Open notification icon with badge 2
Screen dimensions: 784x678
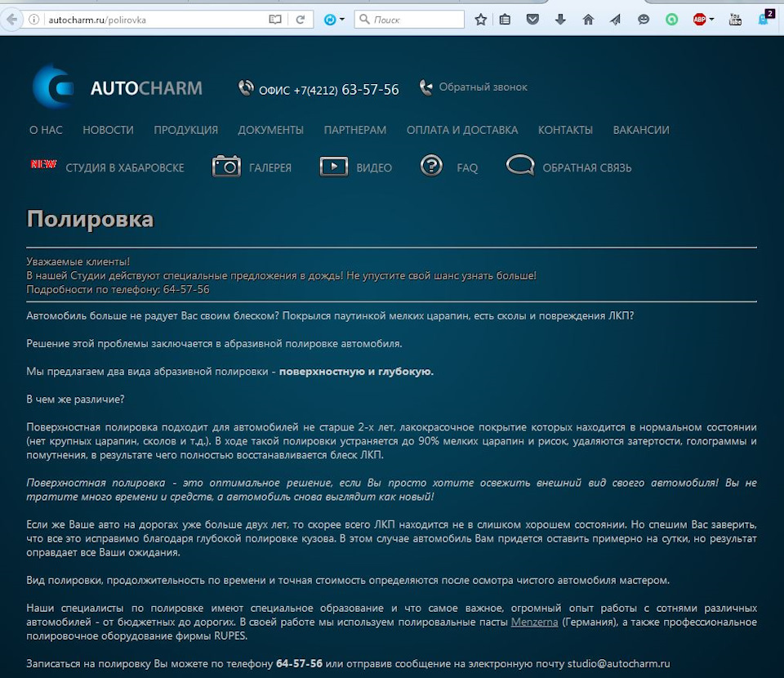click(766, 17)
